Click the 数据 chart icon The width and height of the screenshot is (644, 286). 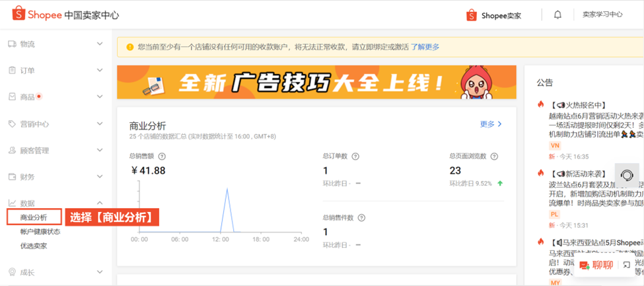tap(13, 203)
